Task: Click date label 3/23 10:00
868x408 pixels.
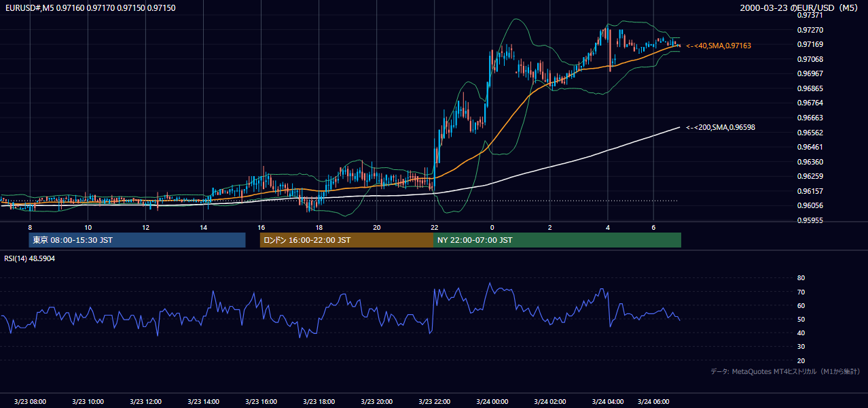Action: (x=88, y=402)
